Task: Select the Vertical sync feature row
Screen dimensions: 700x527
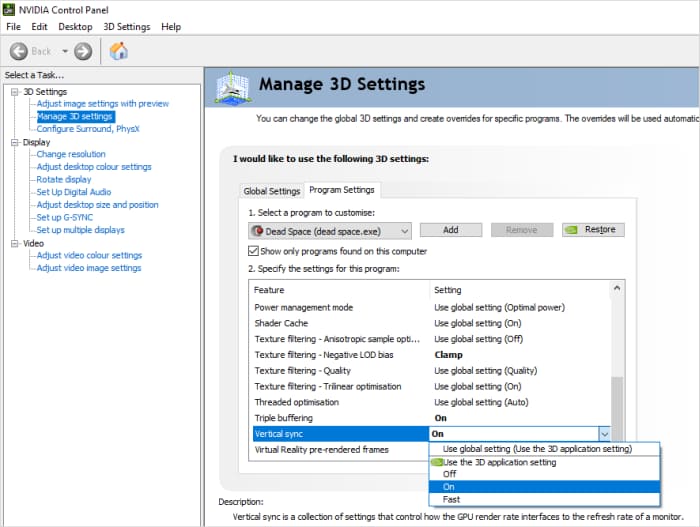Action: (341, 434)
